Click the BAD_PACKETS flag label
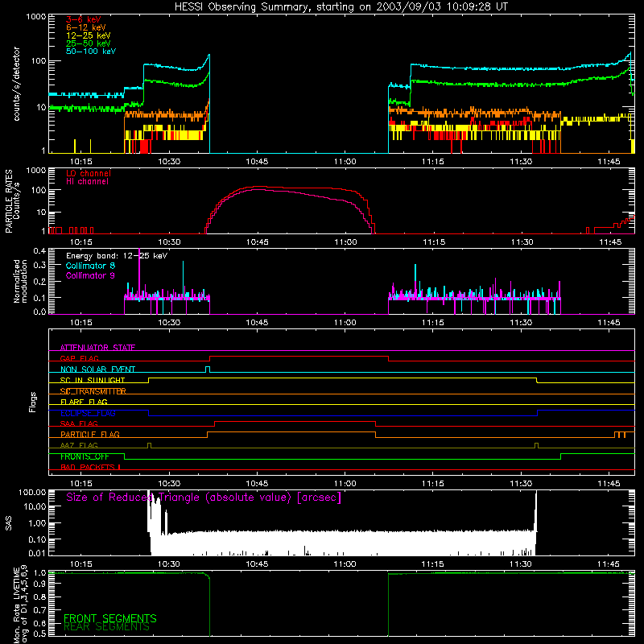The image size is (644, 644). coord(90,467)
